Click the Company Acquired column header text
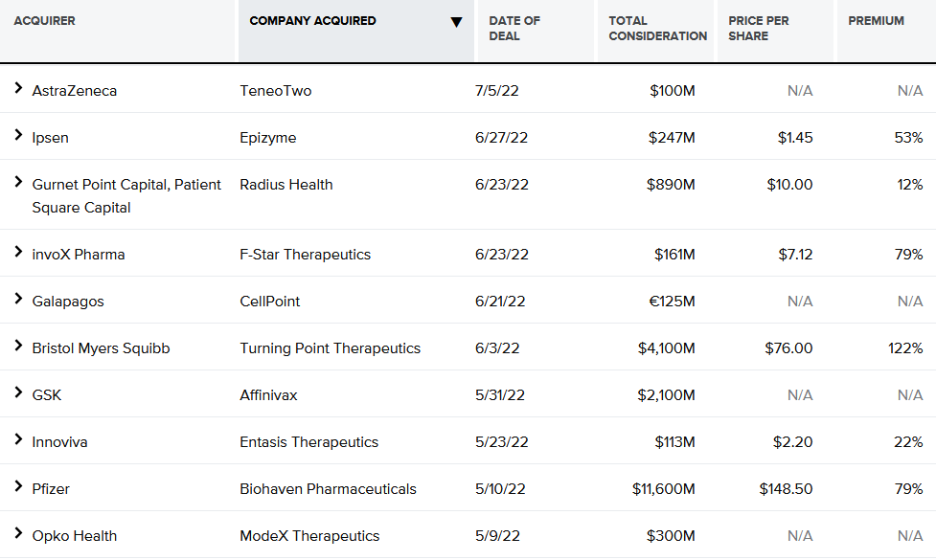Screen dimensions: 936x560 coord(312,21)
